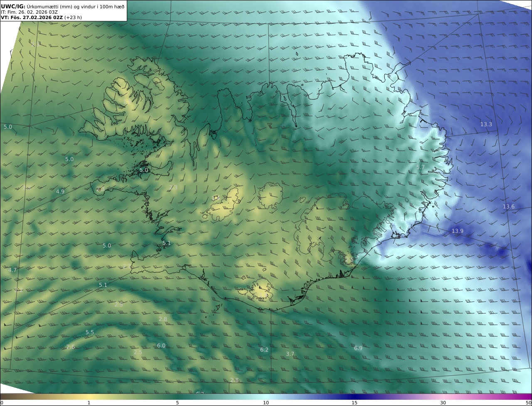The width and height of the screenshot is (532, 406).
Task: Click the pink colorbar segment above 30
Action: (443, 397)
